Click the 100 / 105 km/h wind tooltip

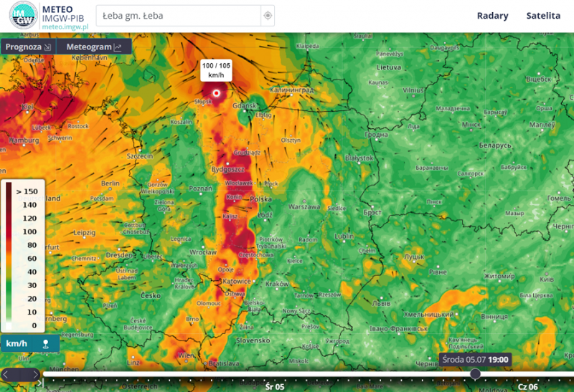[216, 70]
